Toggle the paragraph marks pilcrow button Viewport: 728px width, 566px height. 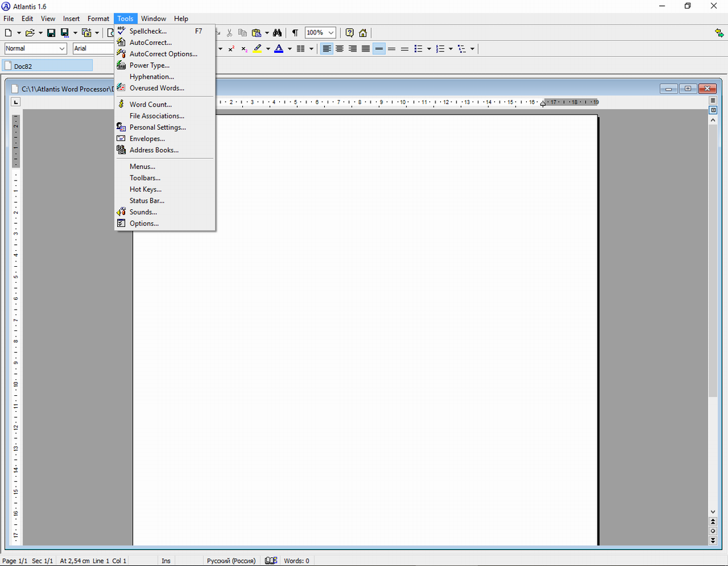point(295,33)
